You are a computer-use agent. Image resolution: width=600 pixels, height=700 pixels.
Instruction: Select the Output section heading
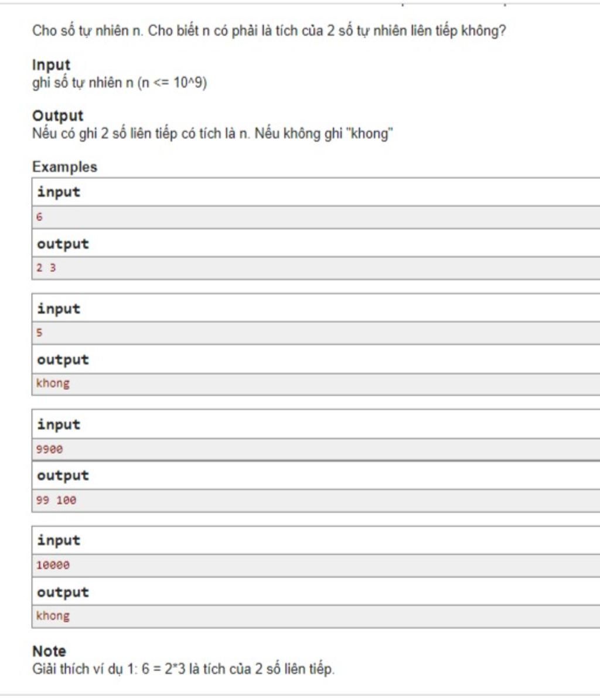[x=57, y=115]
